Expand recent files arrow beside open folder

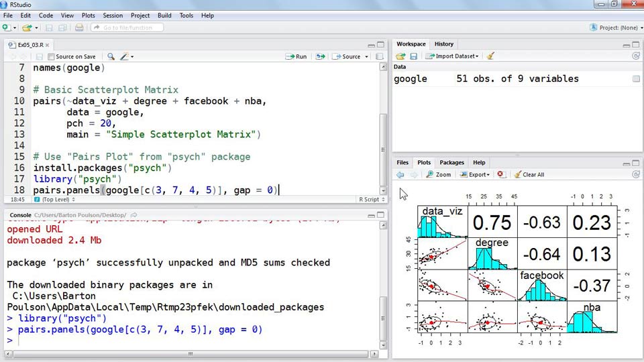(x=36, y=28)
